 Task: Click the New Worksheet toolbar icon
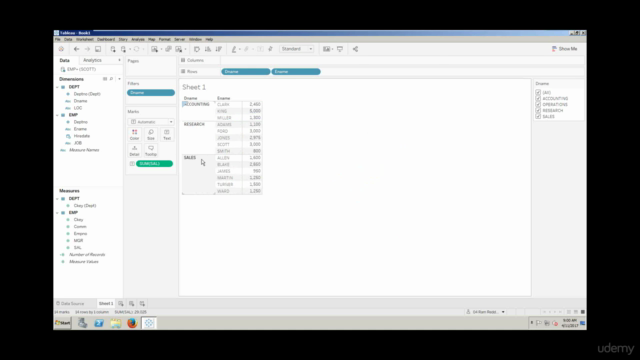154,49
